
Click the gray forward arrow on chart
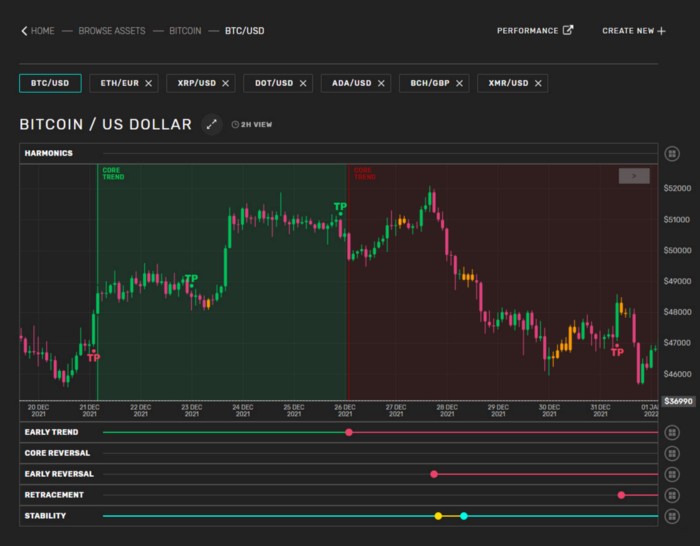634,176
